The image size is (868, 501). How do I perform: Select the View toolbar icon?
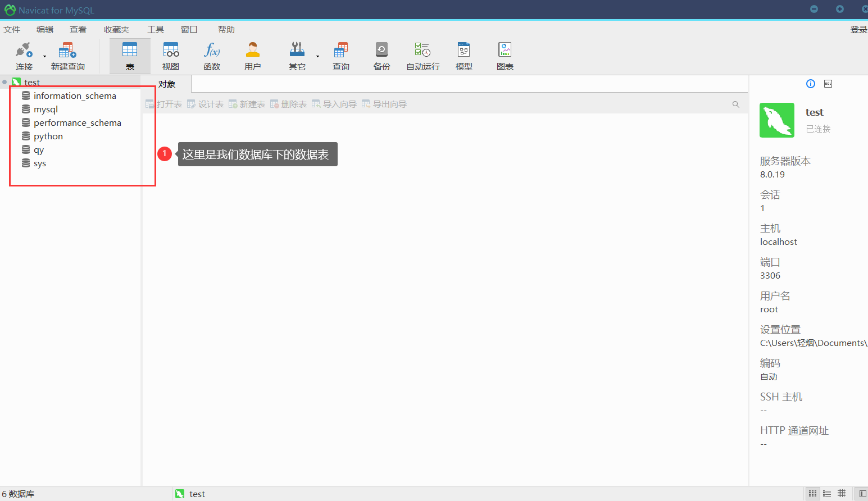pos(171,51)
